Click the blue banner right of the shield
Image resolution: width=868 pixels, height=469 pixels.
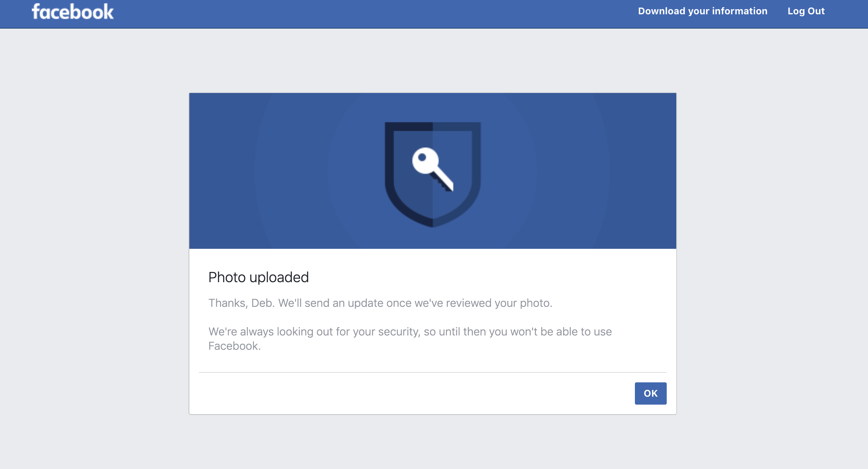coord(577,171)
